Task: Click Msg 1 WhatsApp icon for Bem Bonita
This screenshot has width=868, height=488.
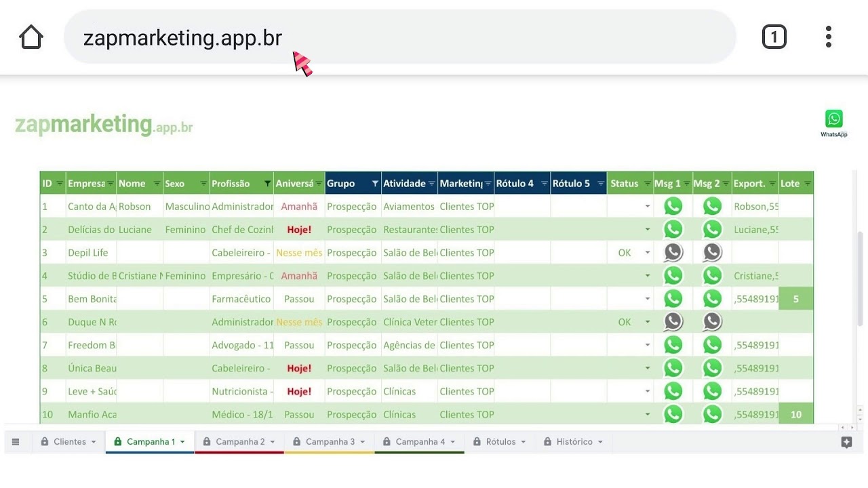Action: coord(673,298)
